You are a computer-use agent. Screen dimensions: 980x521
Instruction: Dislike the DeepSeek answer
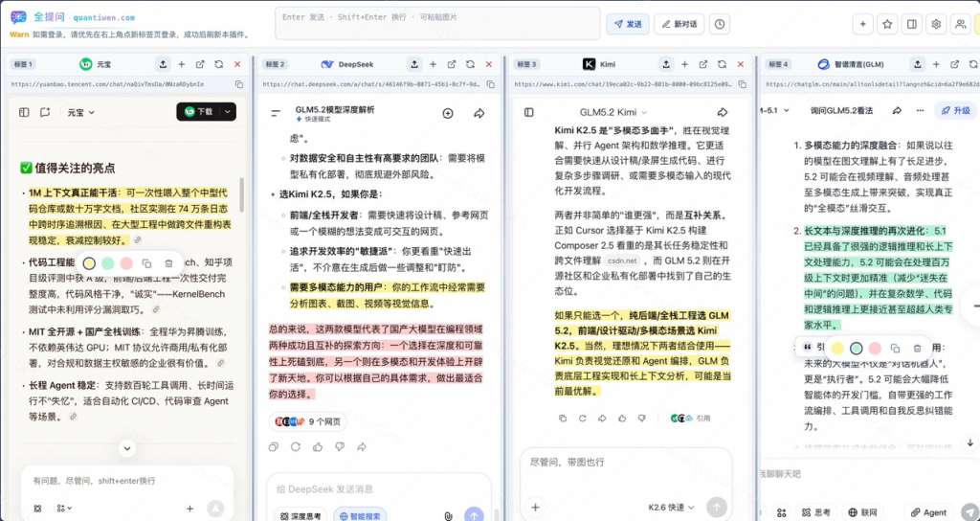point(340,447)
